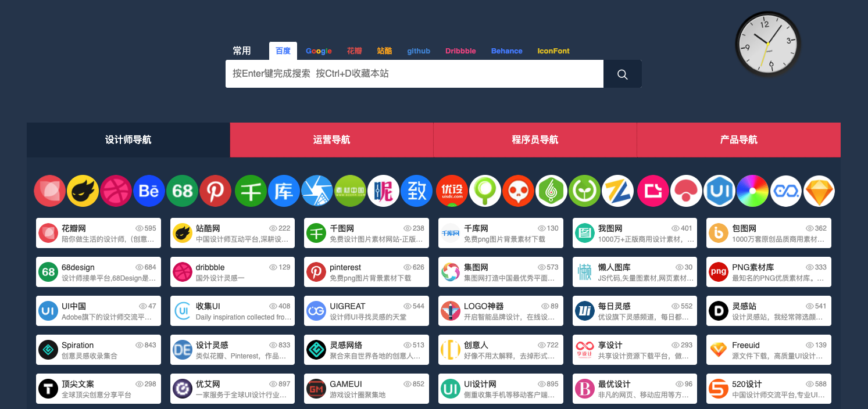Open the 收集UI site card
The width and height of the screenshot is (868, 409).
pos(233,311)
